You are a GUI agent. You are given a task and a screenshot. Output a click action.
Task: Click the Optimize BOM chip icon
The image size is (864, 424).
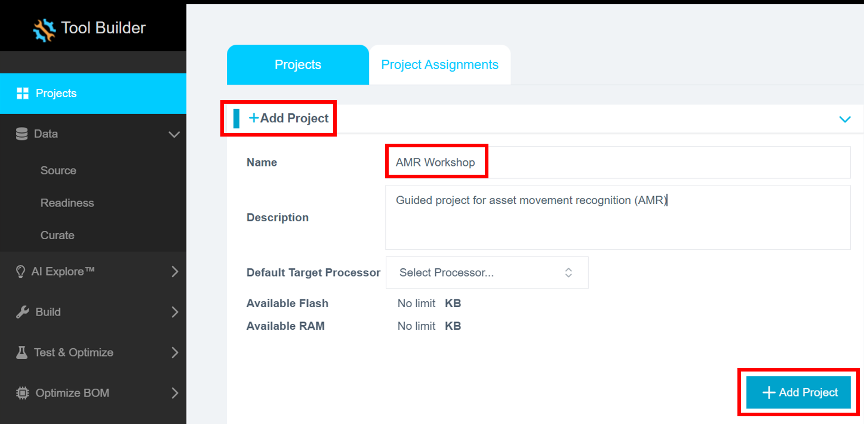pos(22,393)
